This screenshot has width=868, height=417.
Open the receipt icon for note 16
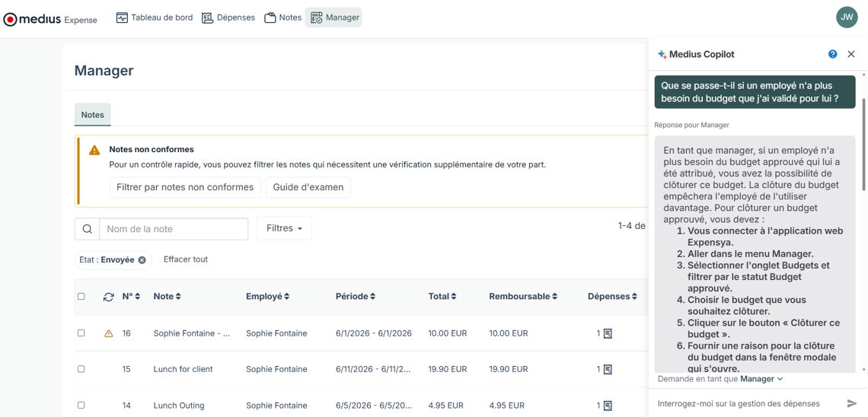pos(608,333)
